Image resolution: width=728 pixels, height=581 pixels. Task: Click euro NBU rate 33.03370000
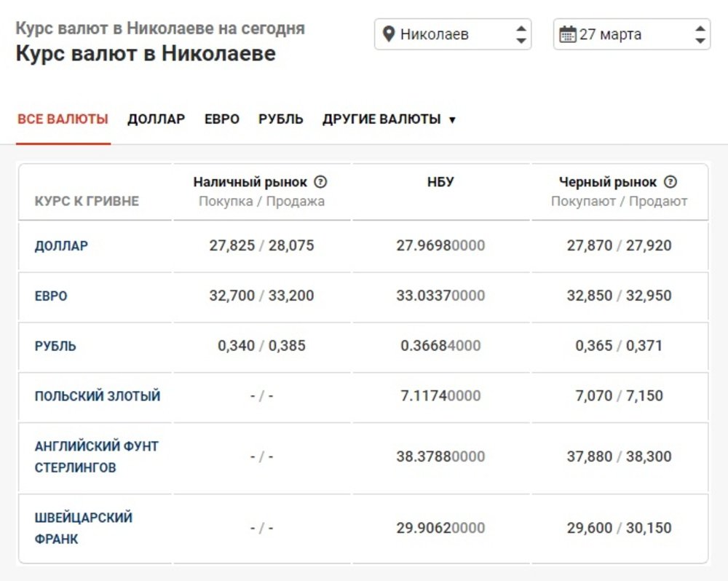tap(440, 296)
